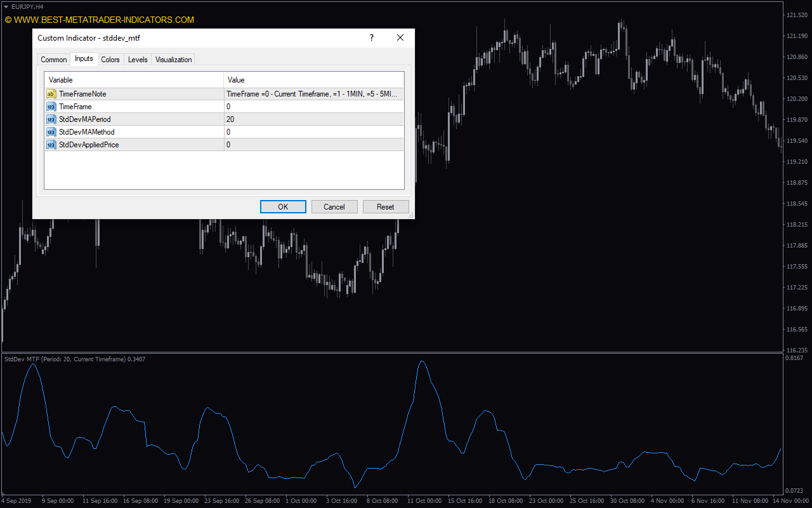Screen dimensions: 812x508
Task: Click the 0.0723 indicator scale label
Action: pos(795,491)
